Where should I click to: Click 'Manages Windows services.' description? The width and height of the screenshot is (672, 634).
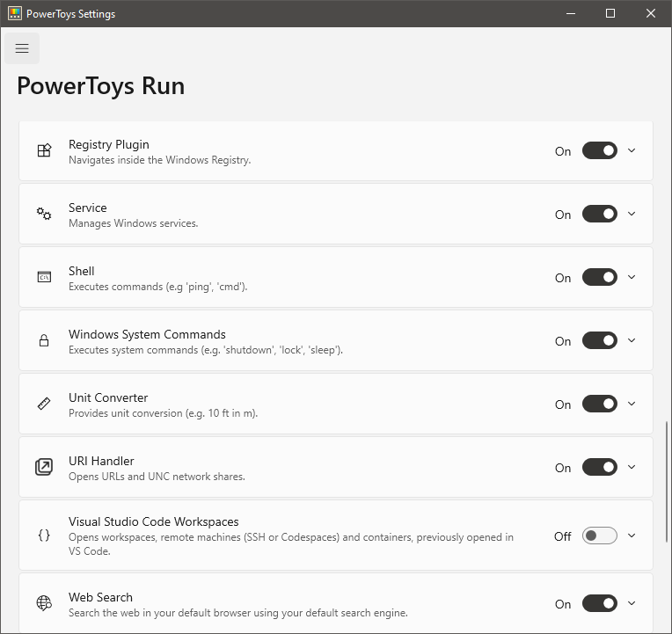click(x=134, y=223)
